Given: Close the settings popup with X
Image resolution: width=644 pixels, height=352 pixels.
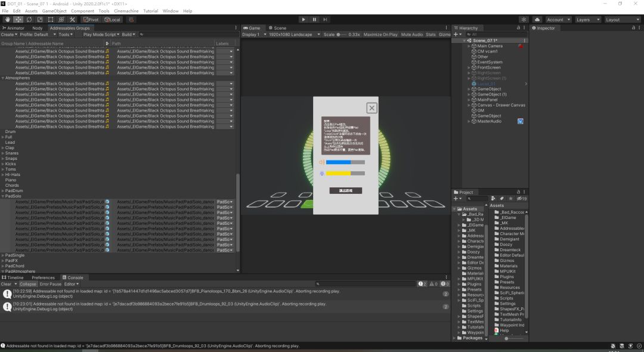Looking at the screenshot, I should pos(371,108).
